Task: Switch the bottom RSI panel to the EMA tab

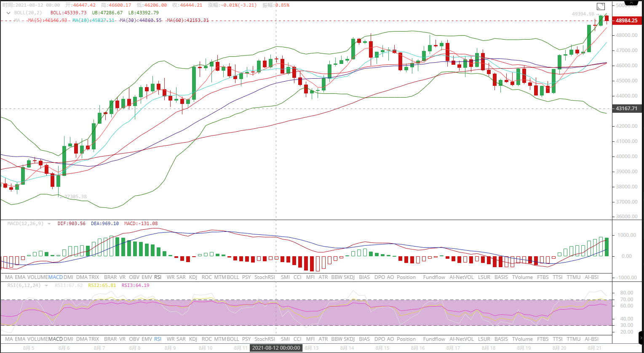Action: [x=20, y=339]
